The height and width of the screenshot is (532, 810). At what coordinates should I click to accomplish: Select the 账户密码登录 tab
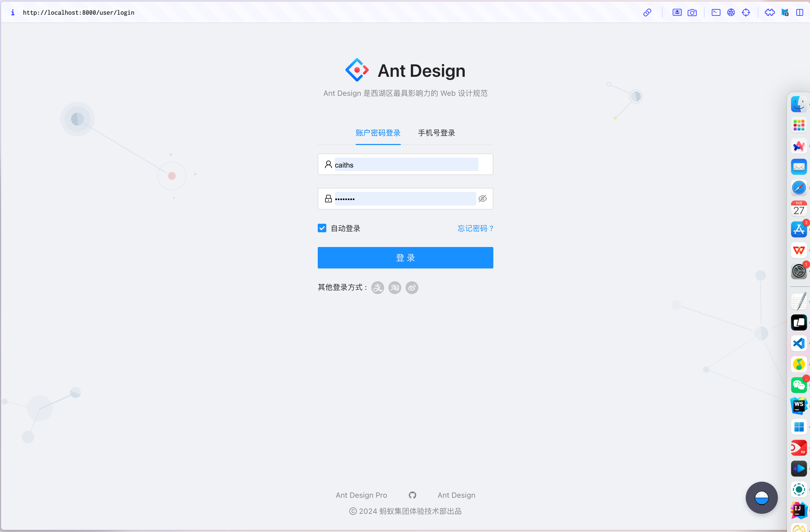tap(378, 133)
